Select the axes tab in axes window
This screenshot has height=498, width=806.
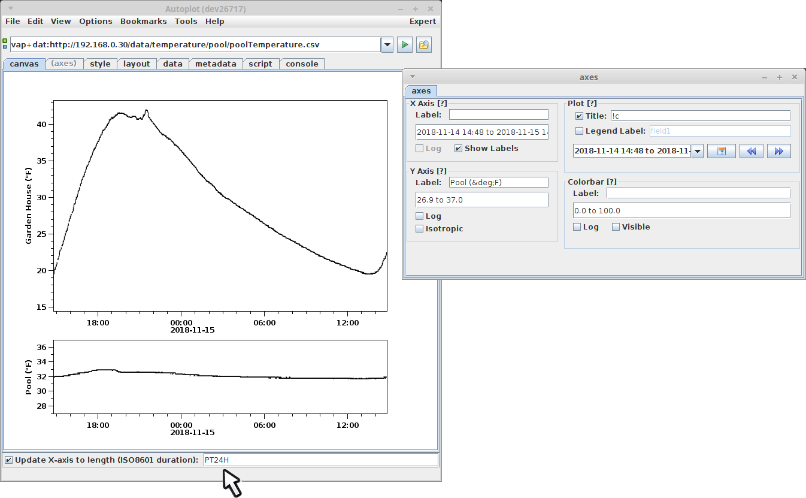coord(422,91)
